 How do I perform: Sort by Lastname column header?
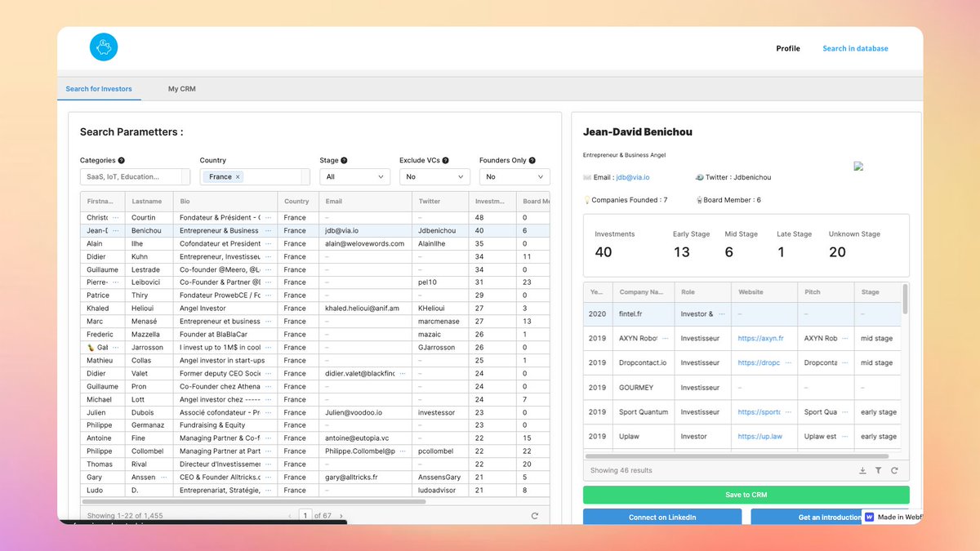tap(148, 201)
